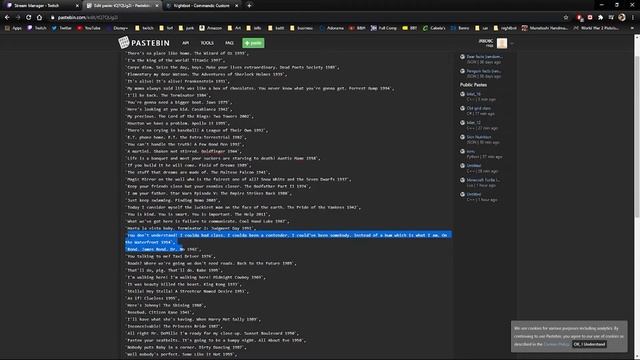This screenshot has width=640, height=360.
Task: Click the 'Nobody puts Baby in a corner' line
Action: (x=186, y=347)
